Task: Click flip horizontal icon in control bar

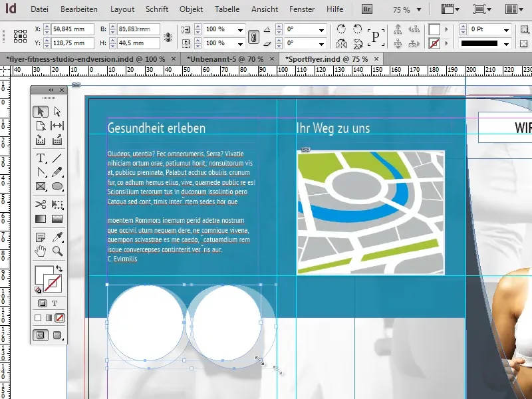Action: point(341,43)
